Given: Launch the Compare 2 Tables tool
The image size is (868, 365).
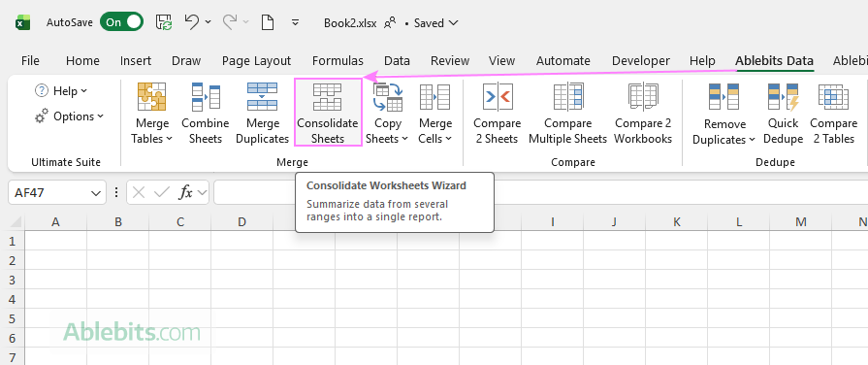Looking at the screenshot, I should [x=834, y=114].
